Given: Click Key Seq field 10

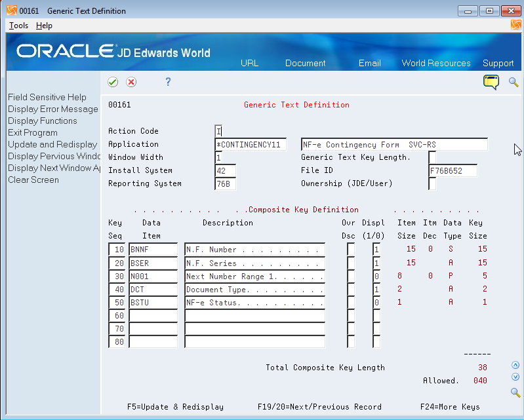Looking at the screenshot, I should [x=117, y=250].
